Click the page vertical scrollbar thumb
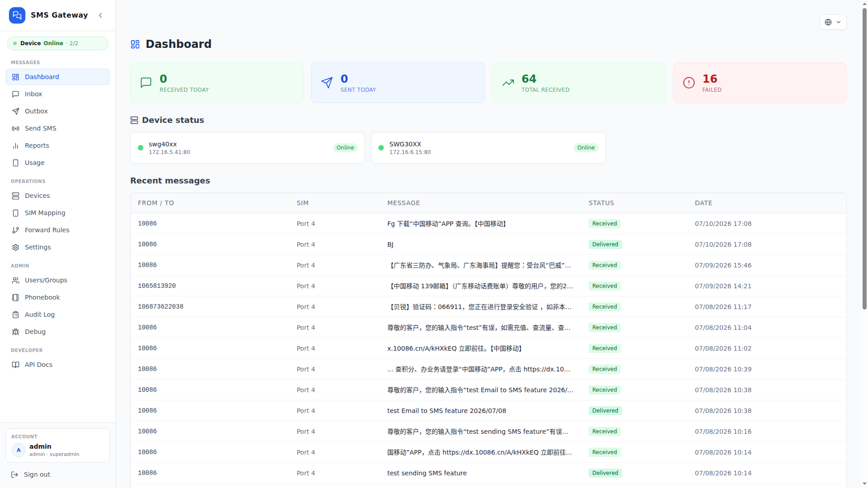The width and height of the screenshot is (868, 488). [x=864, y=158]
